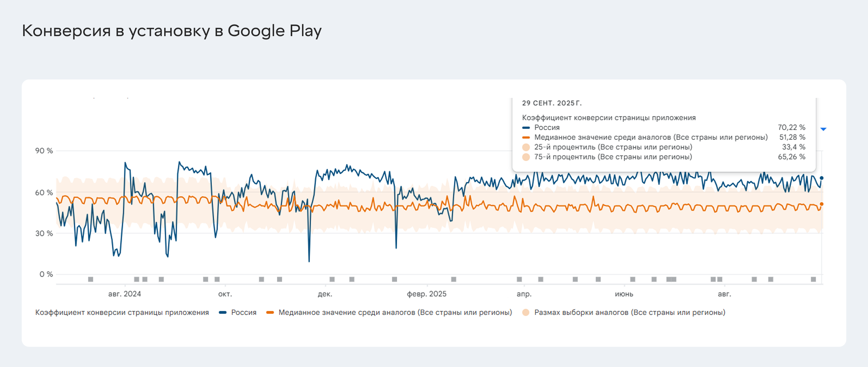This screenshot has width=868, height=367.
Task: Click the 75-й процентиль circle in tooltip
Action: pyautogui.click(x=526, y=157)
